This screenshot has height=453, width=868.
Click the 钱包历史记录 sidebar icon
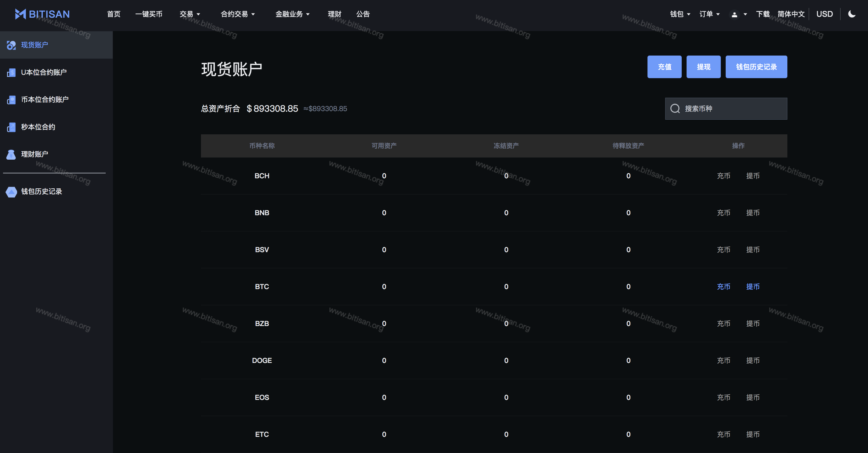tap(11, 192)
